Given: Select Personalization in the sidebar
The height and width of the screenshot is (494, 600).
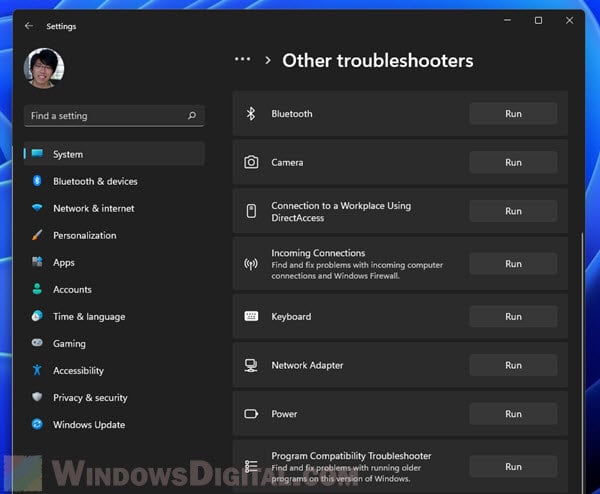Looking at the screenshot, I should click(84, 235).
